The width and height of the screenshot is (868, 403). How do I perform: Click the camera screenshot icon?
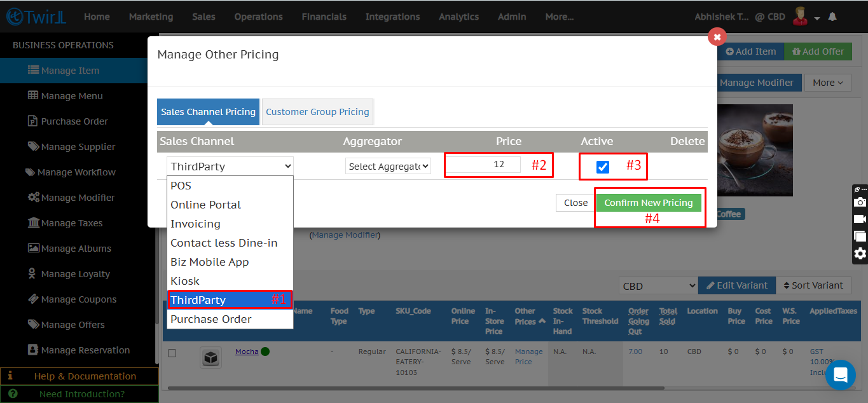(860, 202)
